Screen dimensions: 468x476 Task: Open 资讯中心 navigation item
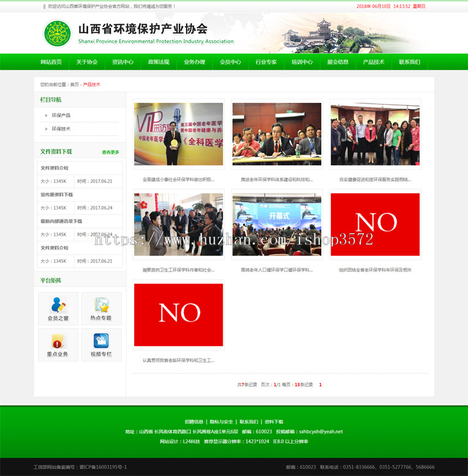coord(123,62)
